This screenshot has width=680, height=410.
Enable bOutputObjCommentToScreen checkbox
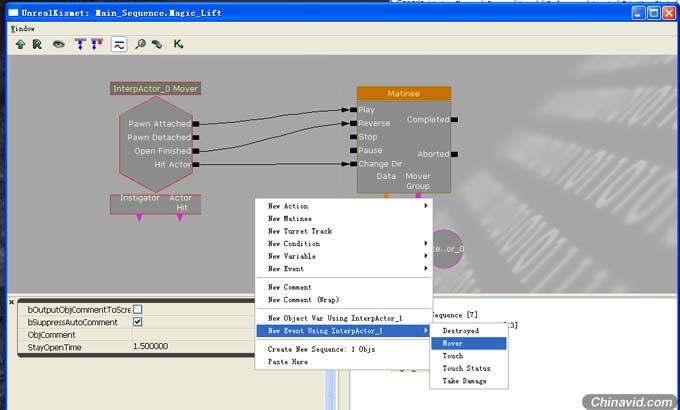tap(137, 309)
